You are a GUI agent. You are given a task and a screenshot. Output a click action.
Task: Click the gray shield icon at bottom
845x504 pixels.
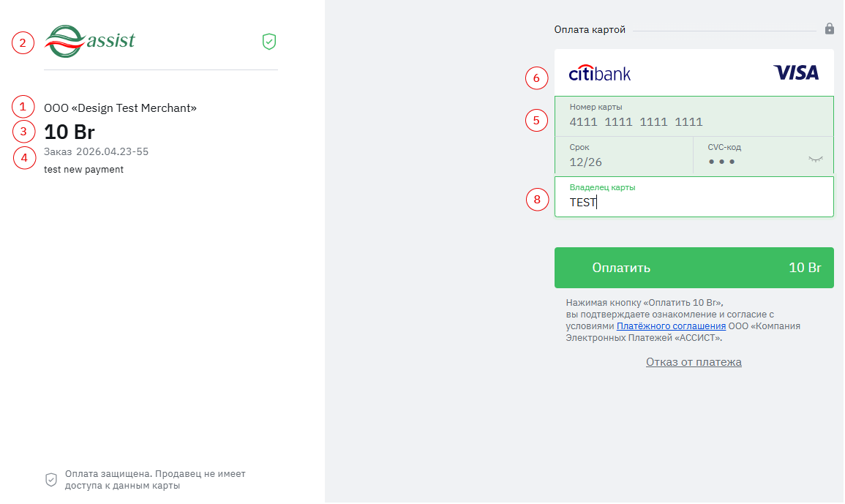[x=51, y=480]
